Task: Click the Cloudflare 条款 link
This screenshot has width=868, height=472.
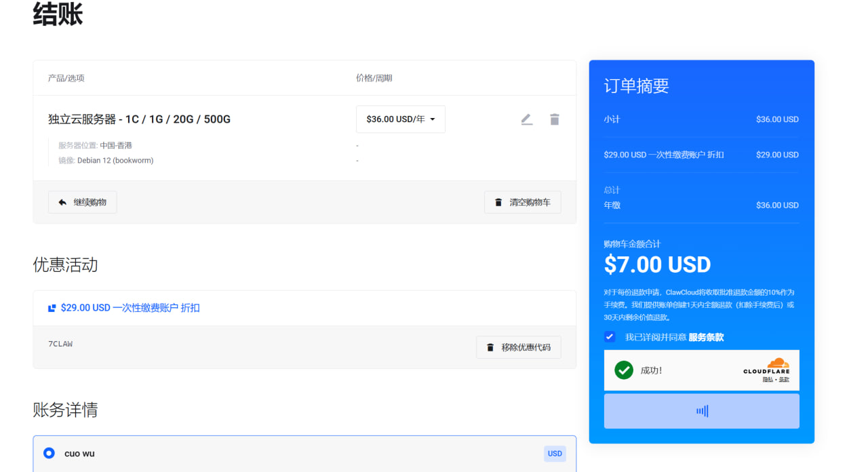Action: click(x=784, y=380)
